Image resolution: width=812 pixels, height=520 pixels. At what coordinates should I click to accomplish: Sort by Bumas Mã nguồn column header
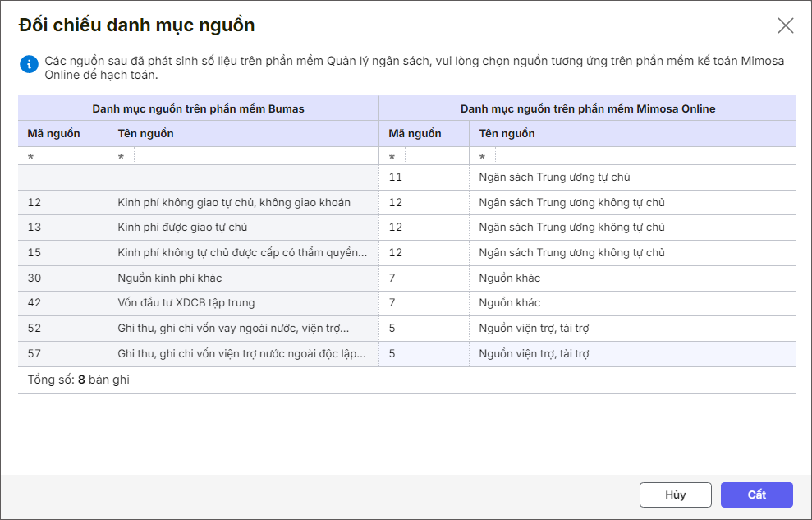[x=54, y=133]
